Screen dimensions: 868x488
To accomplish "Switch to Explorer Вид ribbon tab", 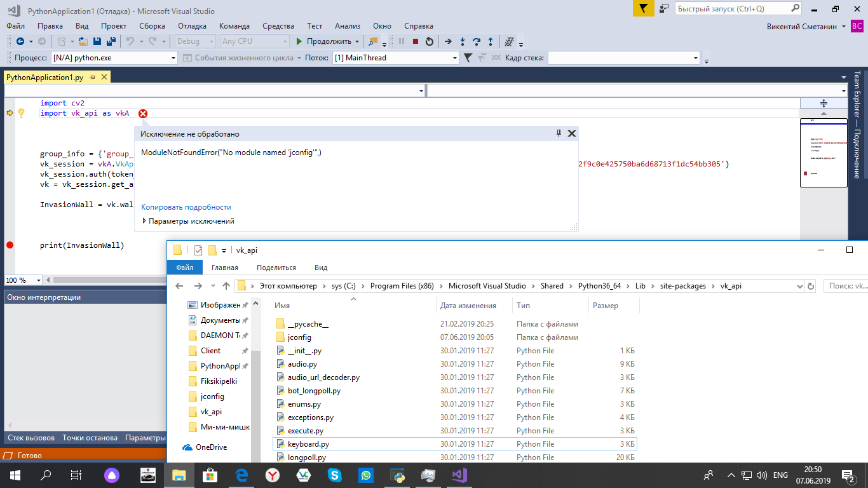I will (x=321, y=268).
